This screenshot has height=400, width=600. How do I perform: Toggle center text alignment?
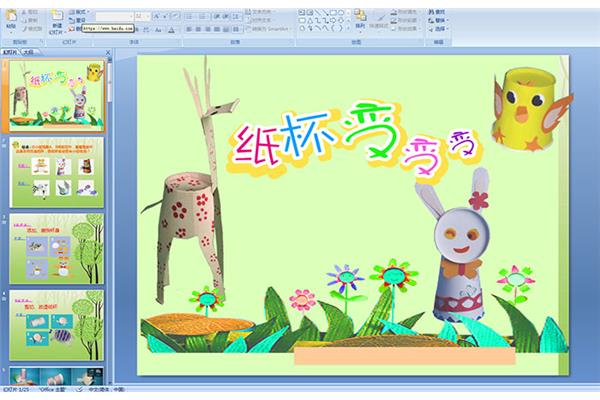point(198,29)
